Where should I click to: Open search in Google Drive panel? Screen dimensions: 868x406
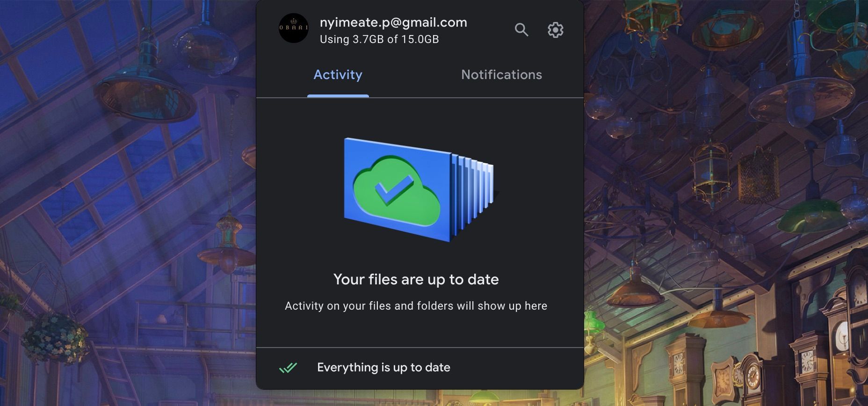coord(521,30)
